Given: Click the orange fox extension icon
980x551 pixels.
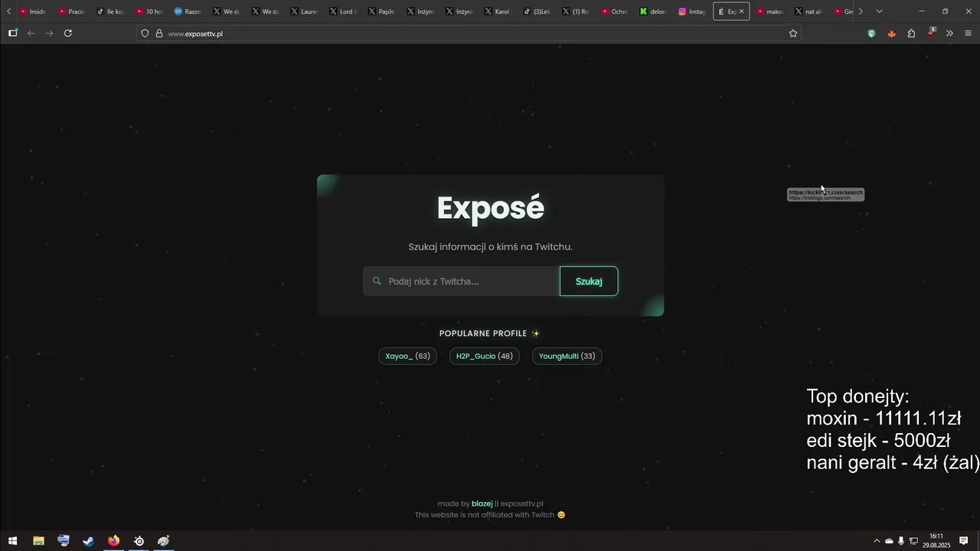Looking at the screenshot, I should (x=891, y=34).
